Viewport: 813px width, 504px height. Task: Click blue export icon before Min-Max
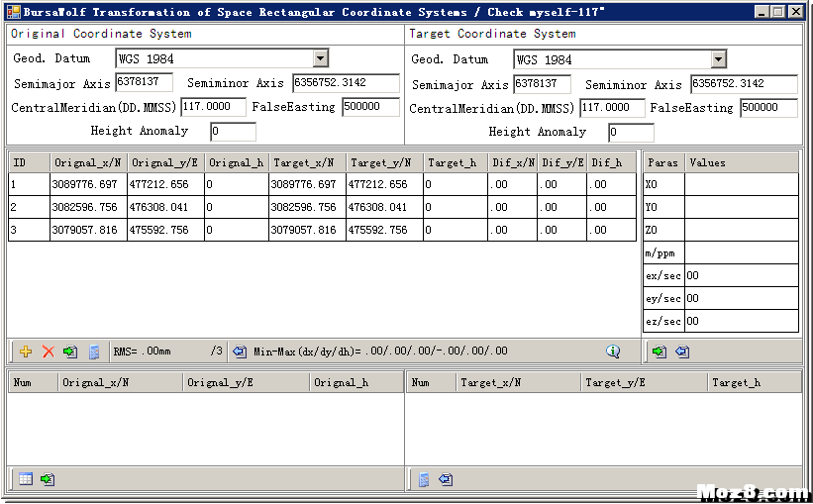click(240, 352)
